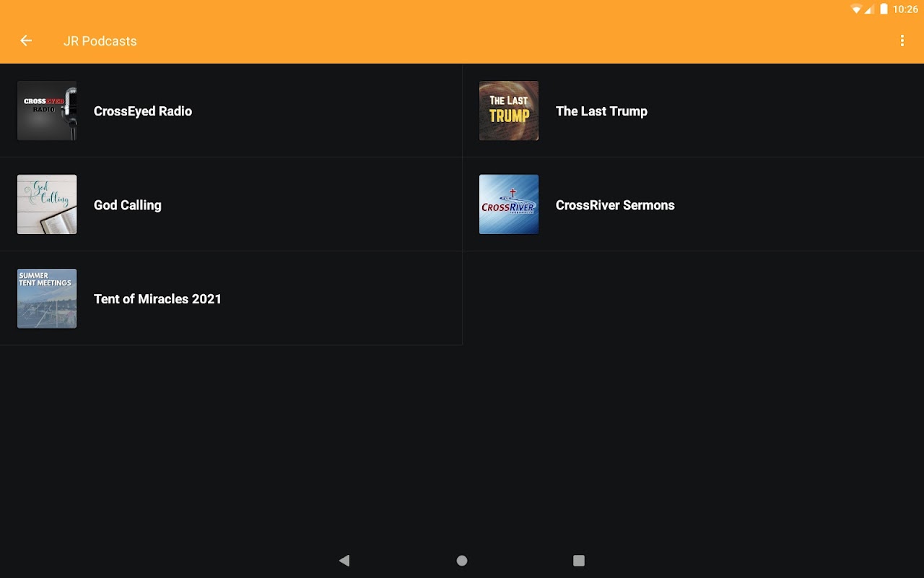Screen dimensions: 924x578
Task: Check the Wi-Fi status icon
Action: (857, 9)
